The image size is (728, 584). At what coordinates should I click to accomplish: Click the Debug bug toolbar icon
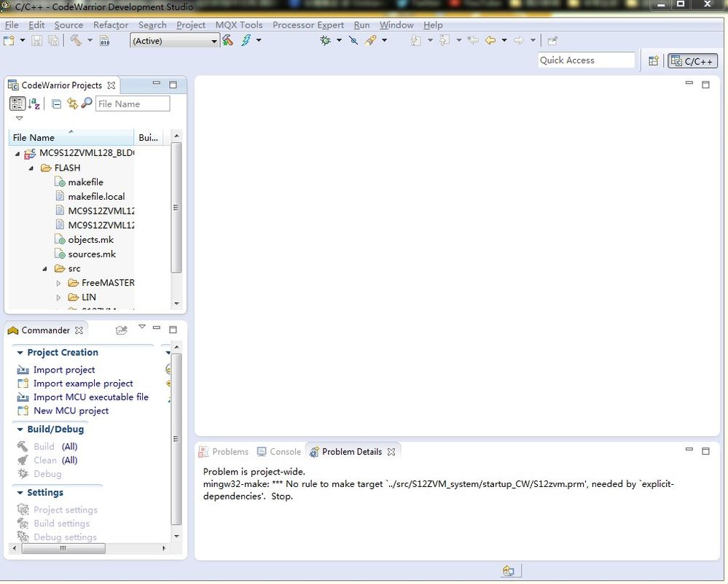(326, 40)
